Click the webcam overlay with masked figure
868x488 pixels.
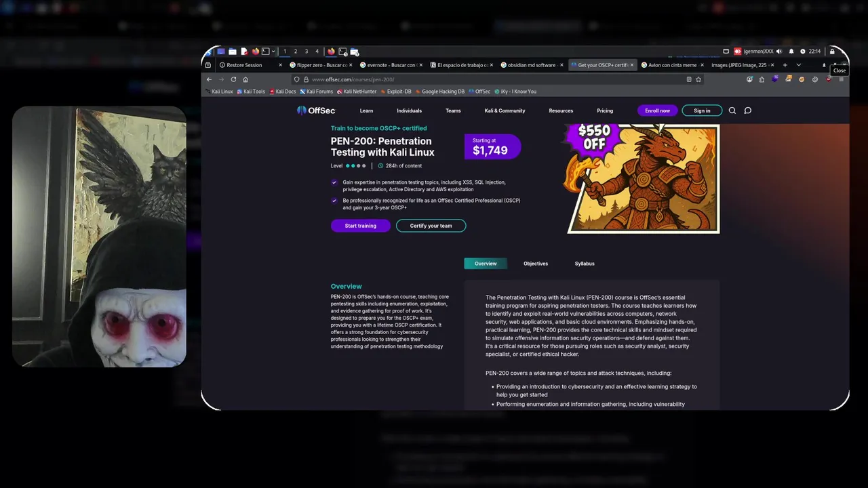point(99,237)
